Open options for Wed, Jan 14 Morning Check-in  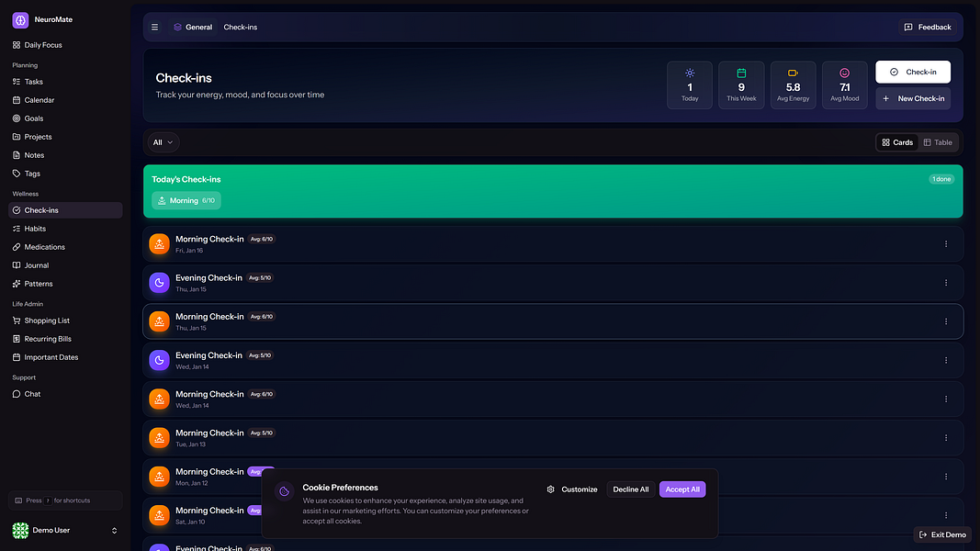946,399
